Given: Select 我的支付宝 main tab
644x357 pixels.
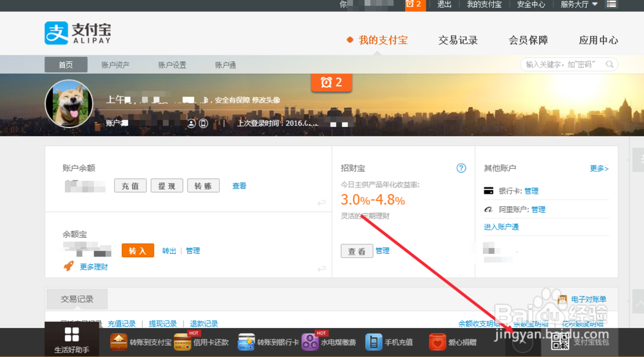Looking at the screenshot, I should coord(383,40).
